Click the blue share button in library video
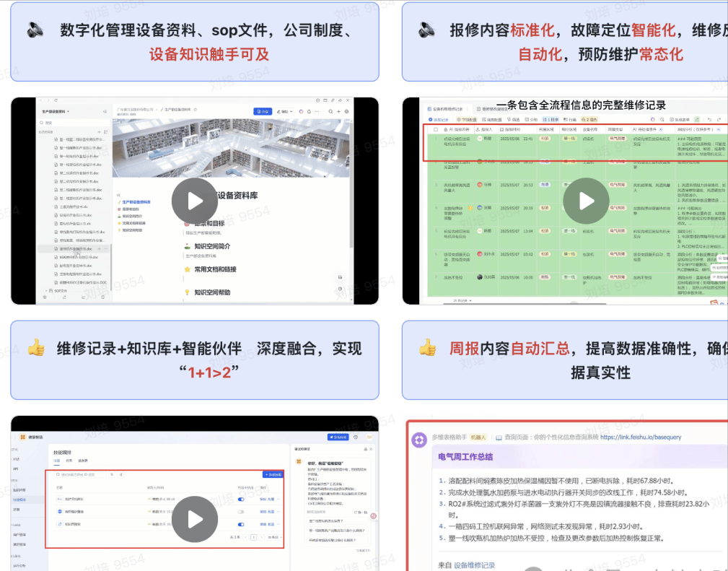 (262, 112)
